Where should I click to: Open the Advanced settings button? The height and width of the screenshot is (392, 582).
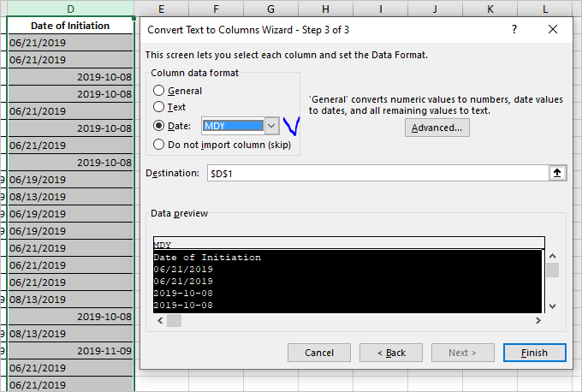pyautogui.click(x=436, y=128)
